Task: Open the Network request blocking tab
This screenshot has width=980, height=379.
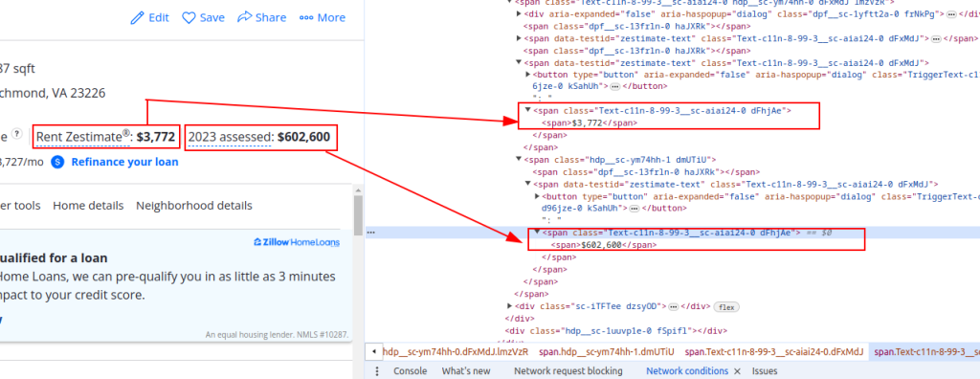Action: [568, 371]
